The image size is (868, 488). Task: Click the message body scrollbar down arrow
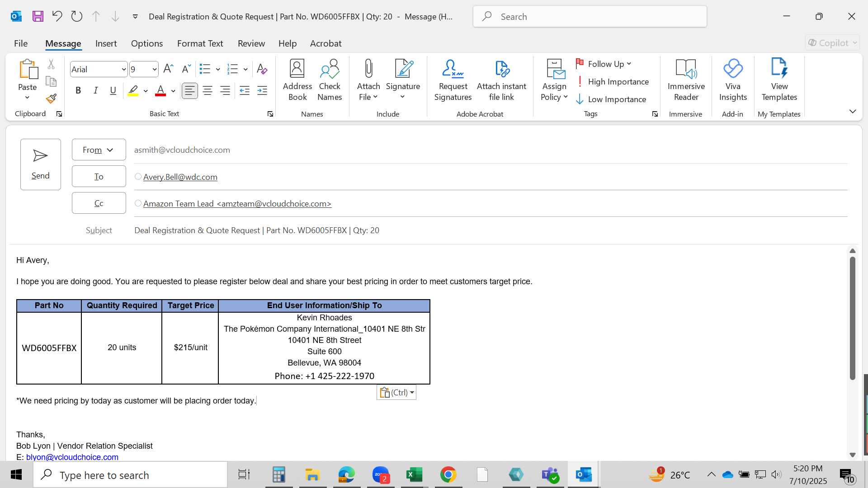pyautogui.click(x=853, y=455)
